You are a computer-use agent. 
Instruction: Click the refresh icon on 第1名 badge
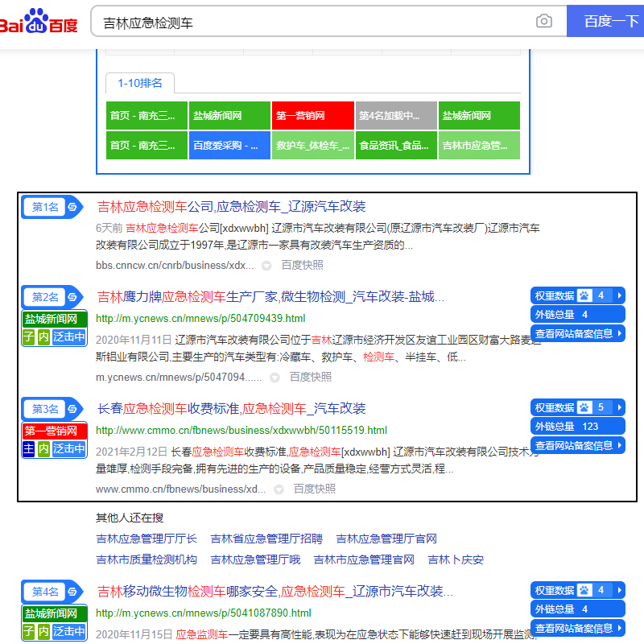point(72,207)
